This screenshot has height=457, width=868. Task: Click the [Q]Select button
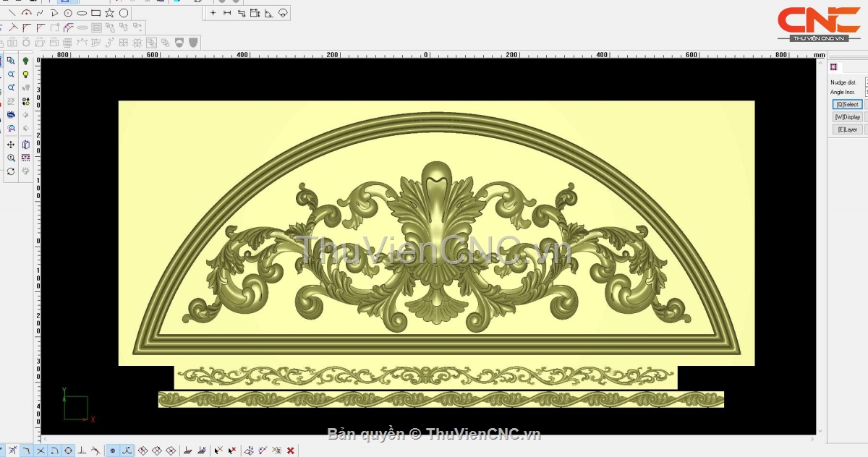[847, 105]
